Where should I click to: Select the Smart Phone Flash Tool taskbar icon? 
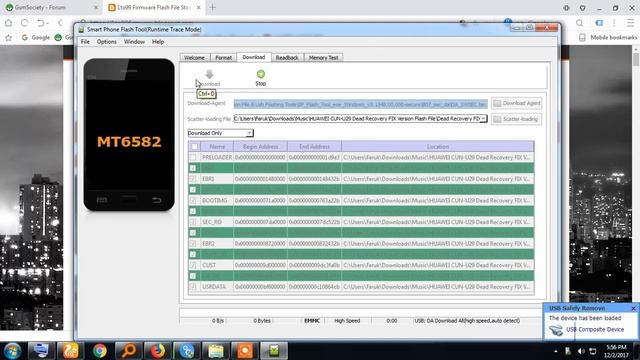point(274,351)
